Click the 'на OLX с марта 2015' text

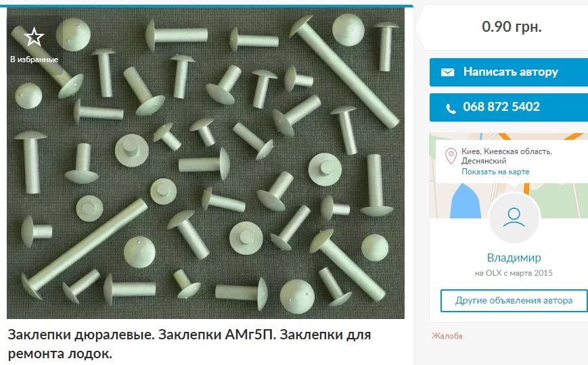point(514,273)
